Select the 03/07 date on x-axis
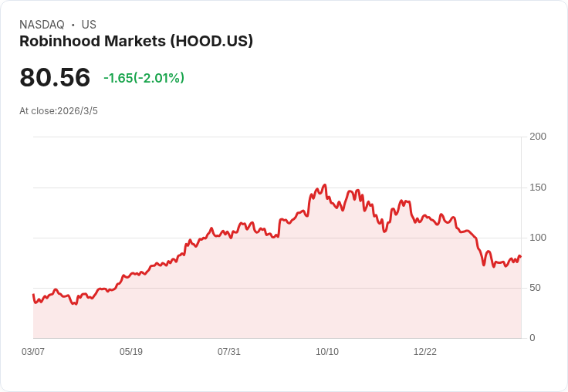The image size is (568, 392). [33, 352]
